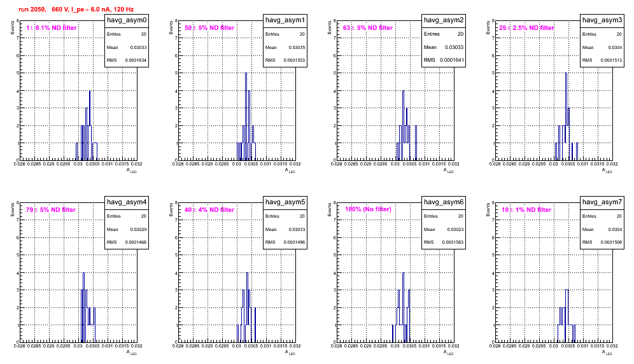
Task: Click the havg_asym0 stats box title
Action: tap(127, 20)
